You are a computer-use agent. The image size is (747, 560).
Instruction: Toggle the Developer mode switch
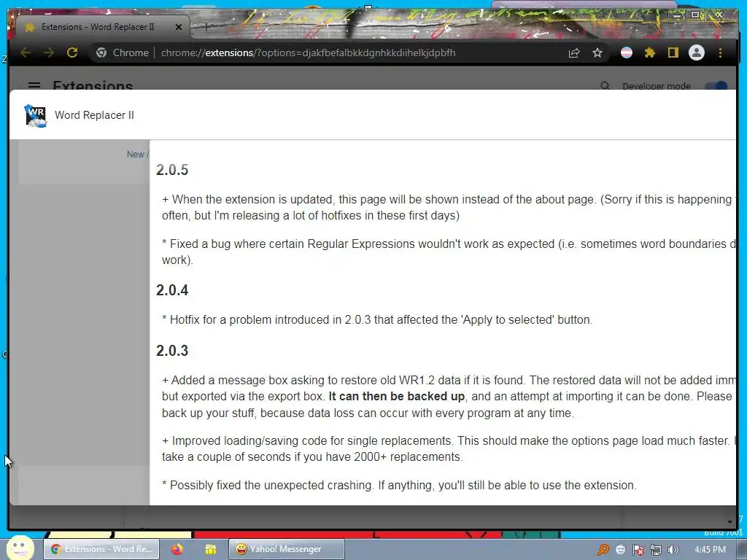(716, 86)
